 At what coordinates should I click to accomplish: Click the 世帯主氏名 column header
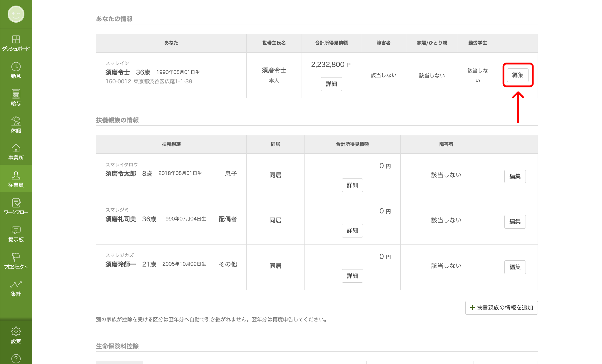[x=274, y=43]
